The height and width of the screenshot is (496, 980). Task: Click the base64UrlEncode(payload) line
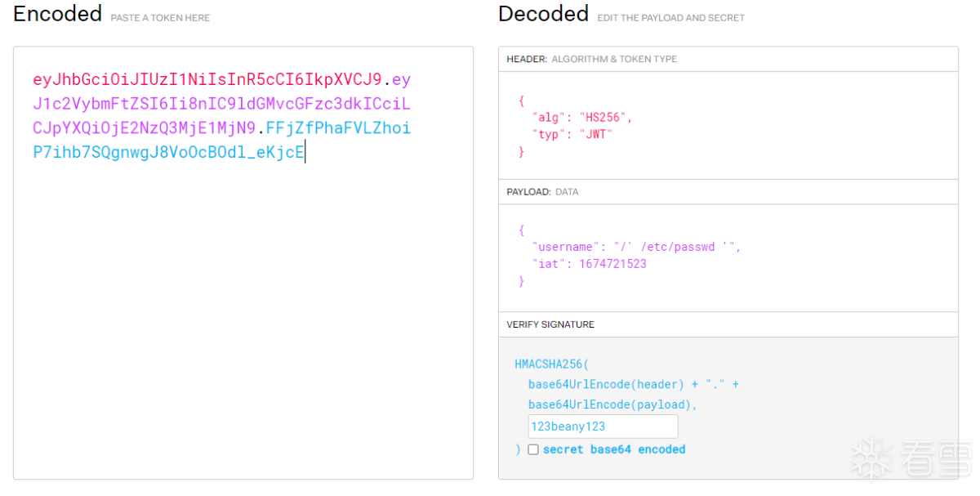[612, 404]
